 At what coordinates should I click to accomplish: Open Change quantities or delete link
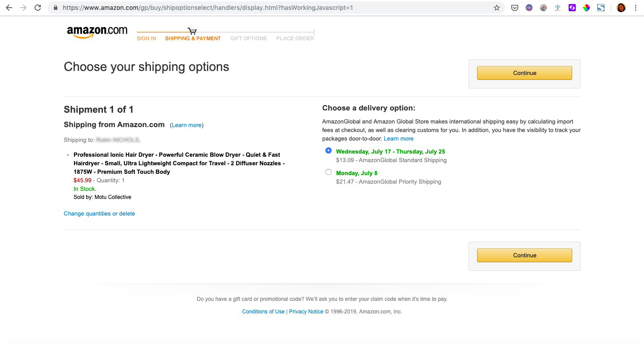(99, 214)
